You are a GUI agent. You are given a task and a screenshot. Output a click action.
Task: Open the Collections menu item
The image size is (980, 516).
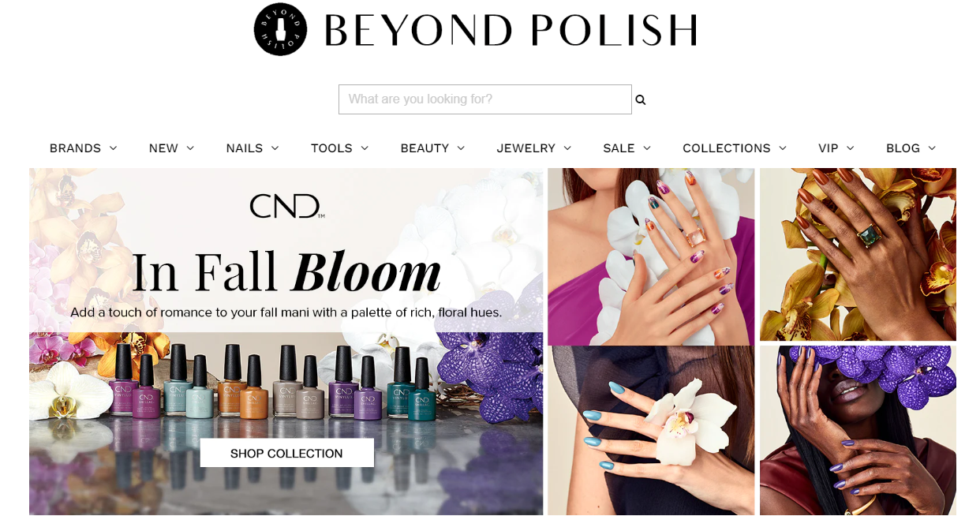click(727, 148)
